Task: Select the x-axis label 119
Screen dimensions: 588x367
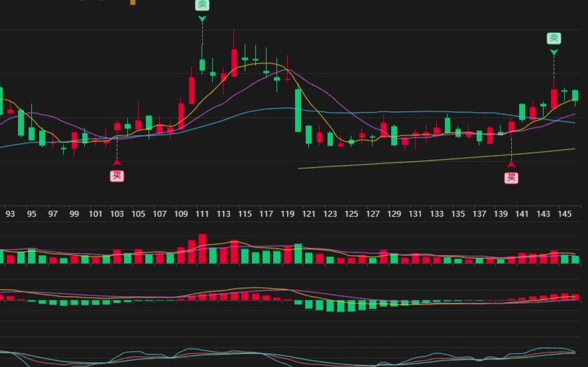Action: pyautogui.click(x=287, y=214)
